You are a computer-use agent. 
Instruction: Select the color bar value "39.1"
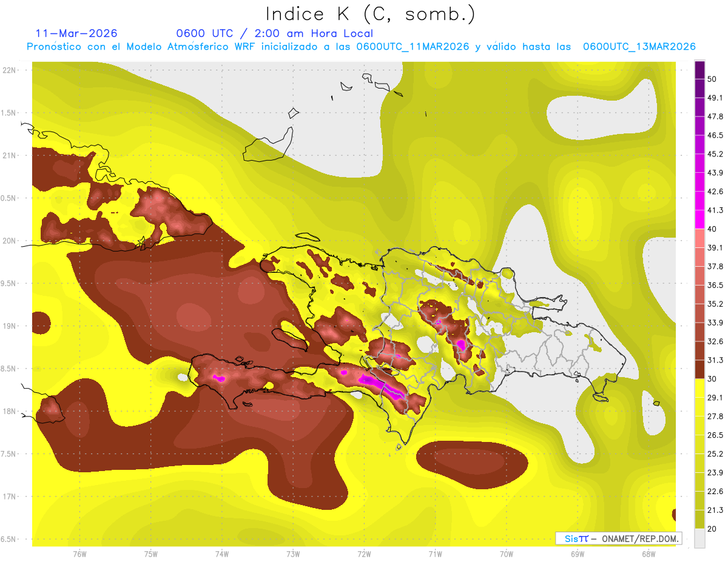click(x=715, y=248)
